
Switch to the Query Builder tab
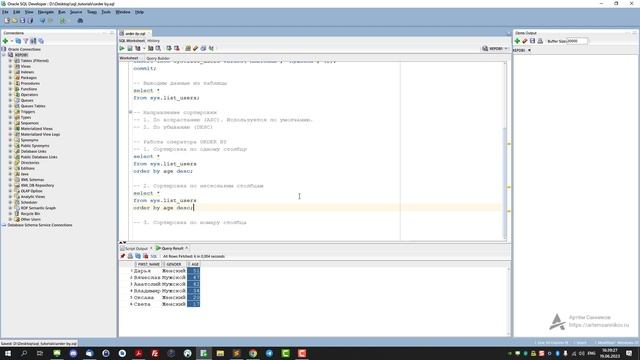[x=158, y=58]
